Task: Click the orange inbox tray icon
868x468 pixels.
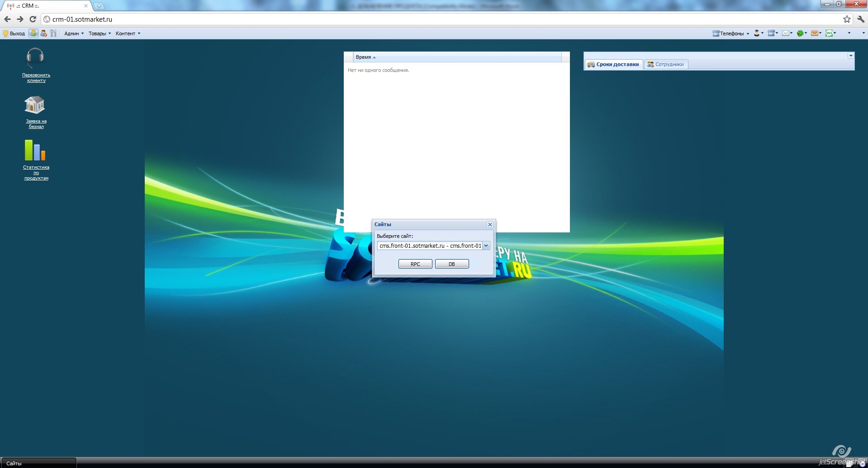Action: coord(815,33)
